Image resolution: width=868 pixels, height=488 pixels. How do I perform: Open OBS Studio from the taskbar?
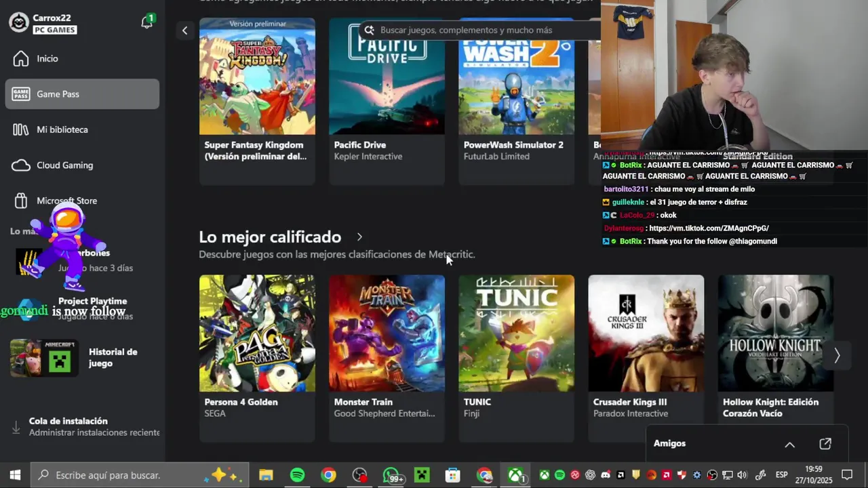(359, 475)
